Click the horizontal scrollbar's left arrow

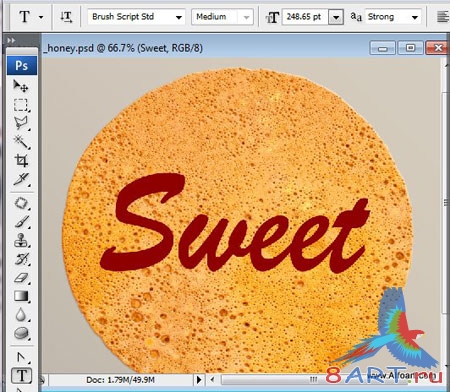click(x=212, y=380)
